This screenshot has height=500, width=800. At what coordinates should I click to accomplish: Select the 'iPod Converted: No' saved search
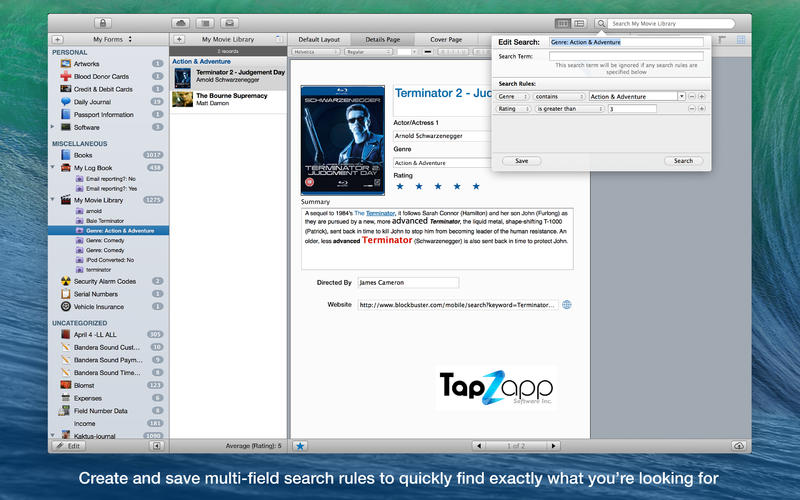pos(108,260)
